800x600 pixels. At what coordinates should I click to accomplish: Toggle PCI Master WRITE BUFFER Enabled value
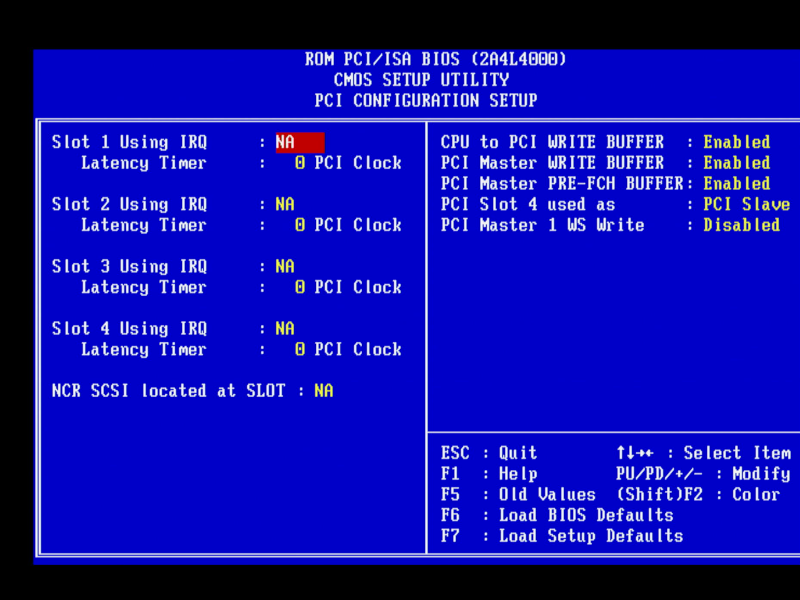(x=736, y=163)
